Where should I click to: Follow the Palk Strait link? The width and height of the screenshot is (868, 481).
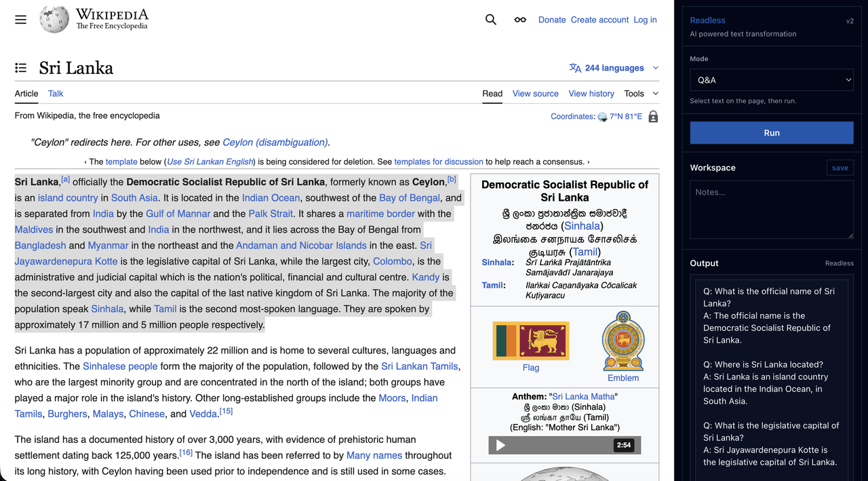coord(271,214)
